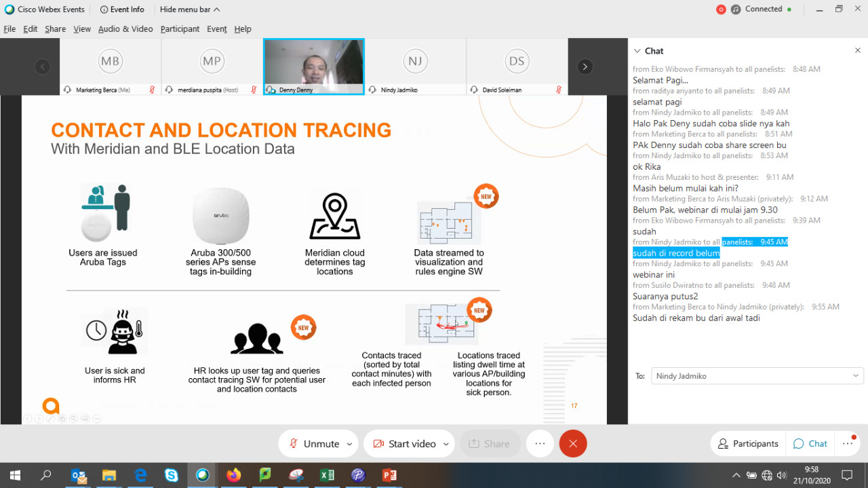Open File Explorer from the taskbar
Image resolution: width=868 pixels, height=488 pixels.
[109, 476]
